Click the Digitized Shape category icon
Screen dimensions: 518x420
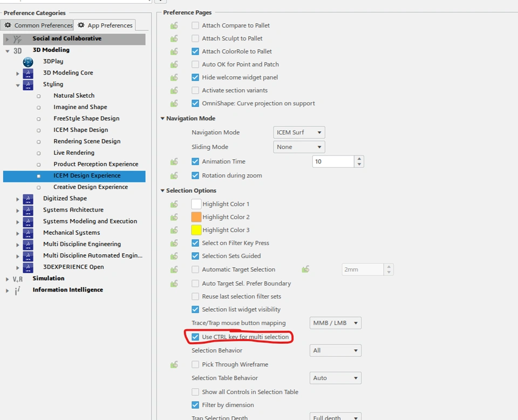(28, 199)
